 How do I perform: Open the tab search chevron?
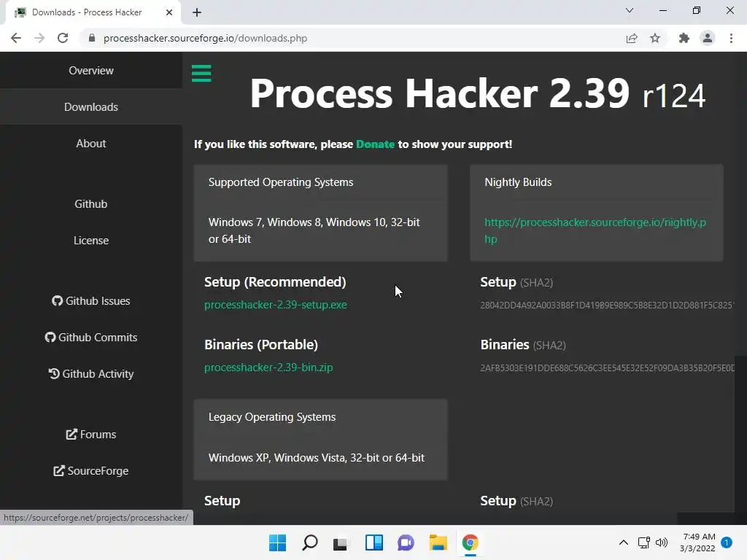(630, 10)
